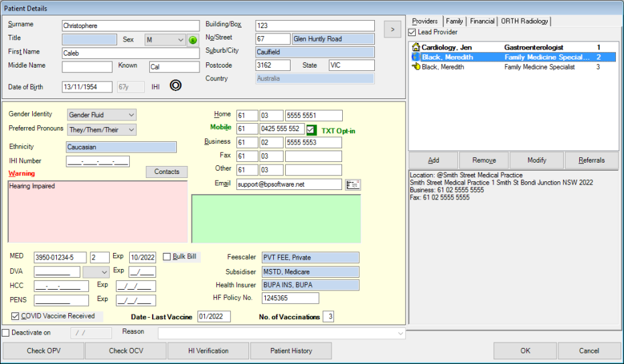Screen dimensions: 624x364
Task: Confirm with the OK button
Action: point(525,351)
